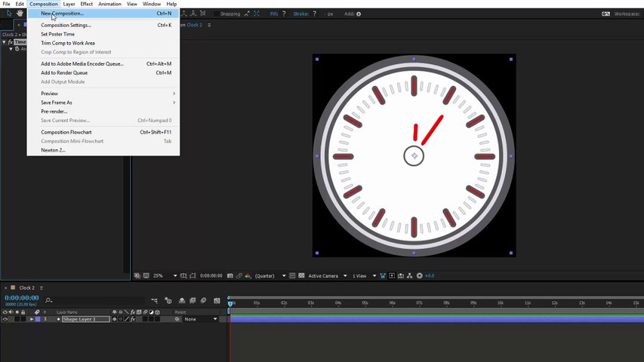Click the snapshot camera icon in viewer
The image size is (644, 362).
[230, 276]
